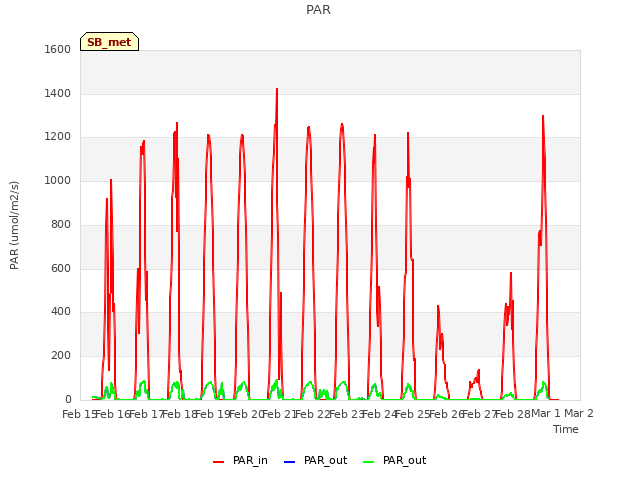Click the small Feb 27 PAR_in peak, below 200
Screen dimensions: 640x480
click(x=478, y=371)
